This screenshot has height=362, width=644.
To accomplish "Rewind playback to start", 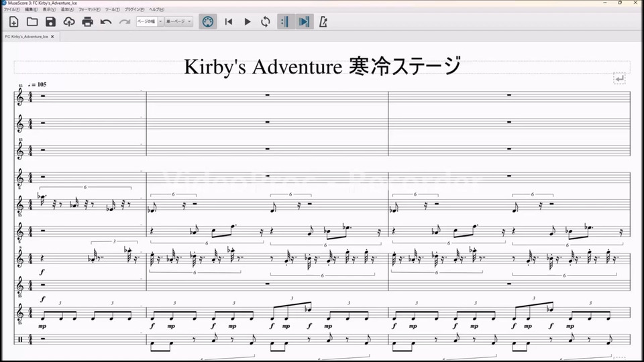I will 229,21.
